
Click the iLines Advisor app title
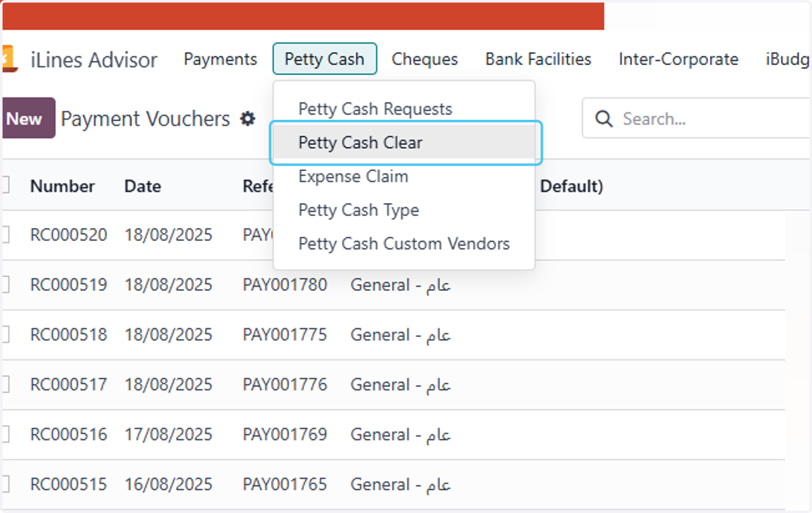point(94,60)
